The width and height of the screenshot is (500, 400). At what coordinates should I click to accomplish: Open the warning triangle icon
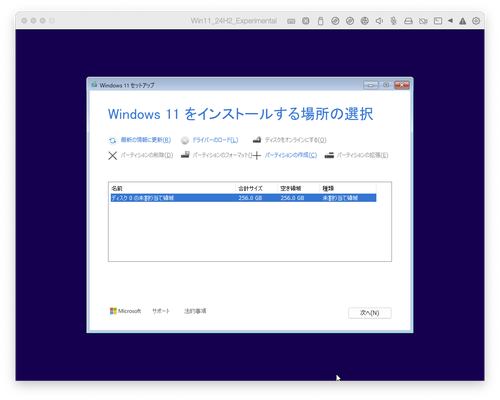462,21
